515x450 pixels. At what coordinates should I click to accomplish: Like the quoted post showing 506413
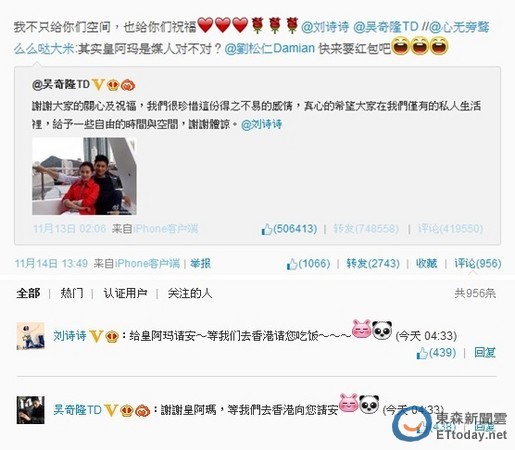(289, 229)
